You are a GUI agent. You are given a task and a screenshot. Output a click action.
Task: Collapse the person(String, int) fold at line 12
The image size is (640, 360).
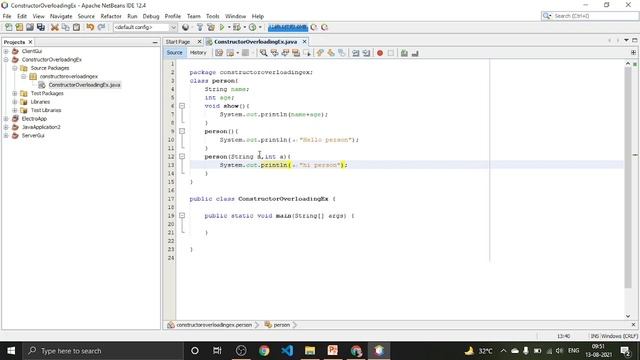182,157
